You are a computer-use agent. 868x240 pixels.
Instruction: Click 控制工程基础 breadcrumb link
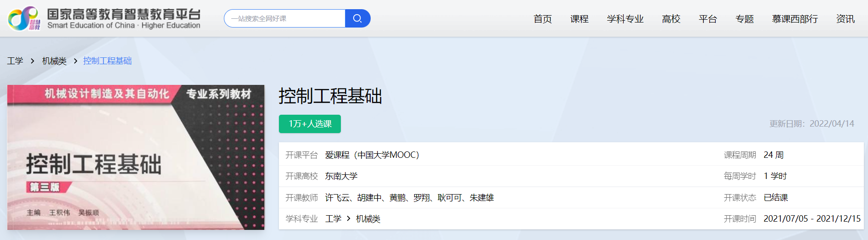coord(107,61)
